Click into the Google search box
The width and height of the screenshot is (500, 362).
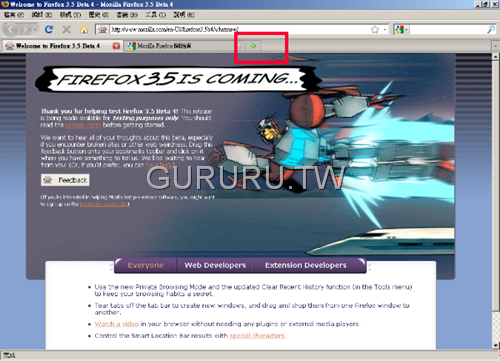(448, 30)
